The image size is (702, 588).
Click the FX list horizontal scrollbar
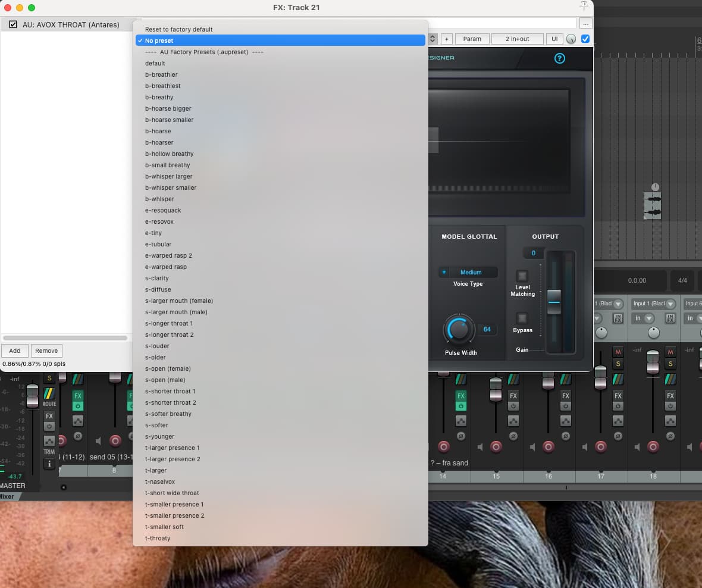coord(65,338)
